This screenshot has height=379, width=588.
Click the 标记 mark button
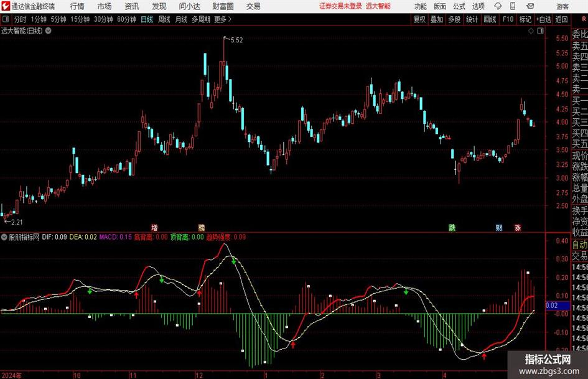[x=525, y=19]
